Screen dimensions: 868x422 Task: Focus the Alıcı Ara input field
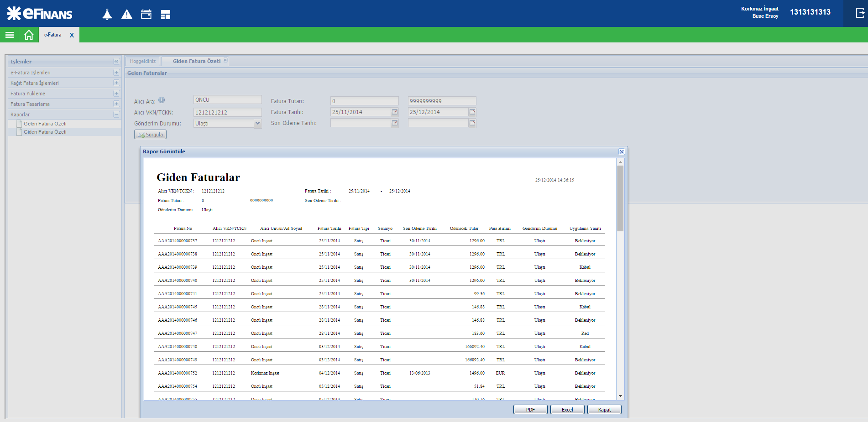click(228, 99)
